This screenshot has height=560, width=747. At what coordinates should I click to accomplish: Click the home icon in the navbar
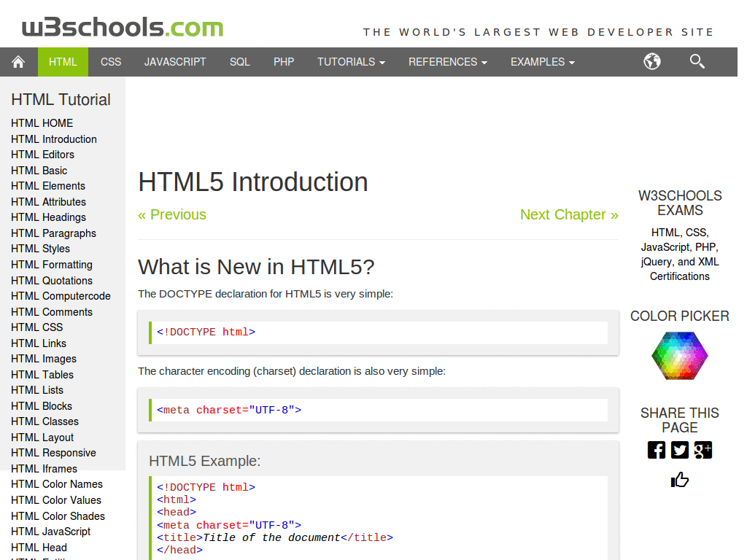click(18, 62)
